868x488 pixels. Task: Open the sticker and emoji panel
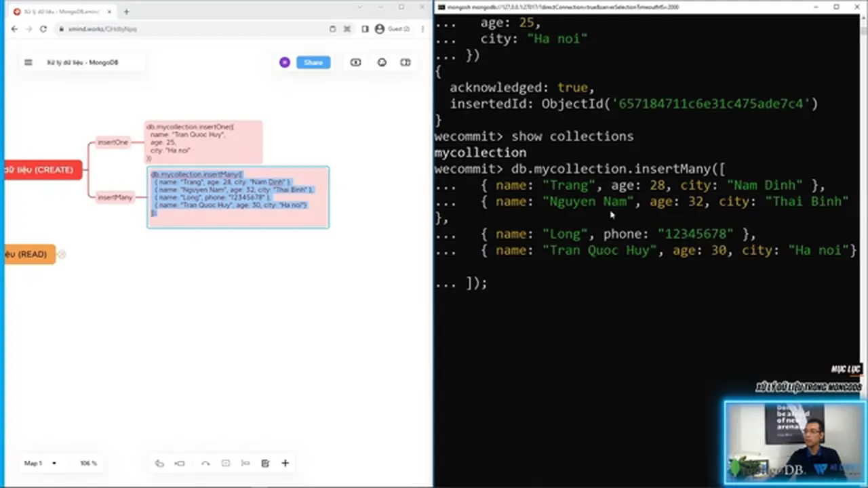pyautogui.click(x=382, y=62)
